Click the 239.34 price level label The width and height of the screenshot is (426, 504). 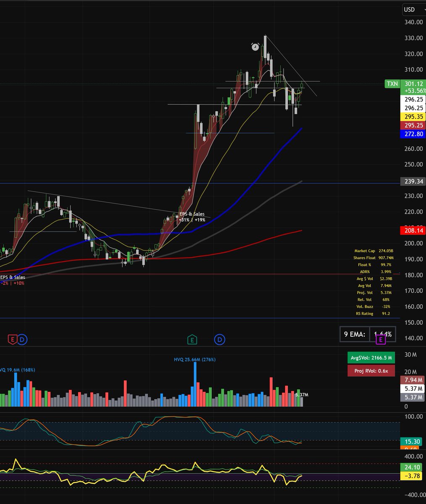[413, 181]
